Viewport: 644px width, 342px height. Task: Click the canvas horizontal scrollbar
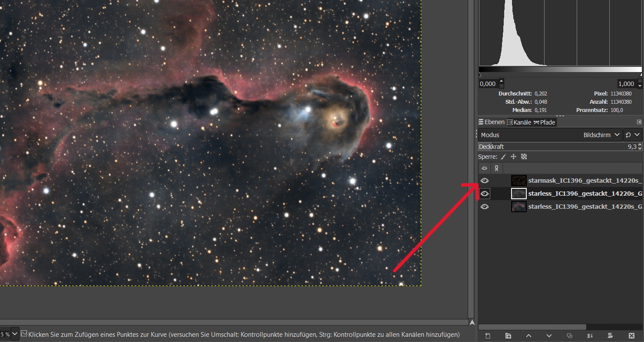tap(234, 322)
